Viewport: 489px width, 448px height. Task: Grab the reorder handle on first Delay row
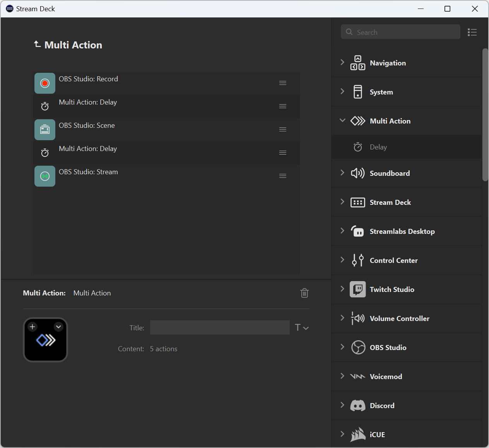pyautogui.click(x=283, y=106)
